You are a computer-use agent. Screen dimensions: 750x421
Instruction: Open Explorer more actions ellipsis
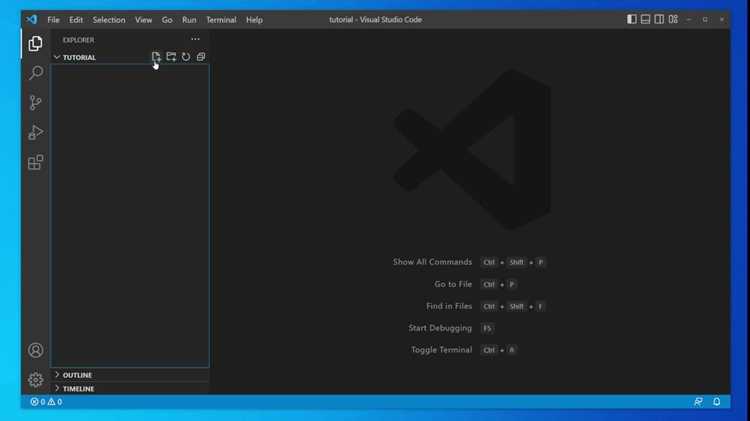[x=195, y=39]
